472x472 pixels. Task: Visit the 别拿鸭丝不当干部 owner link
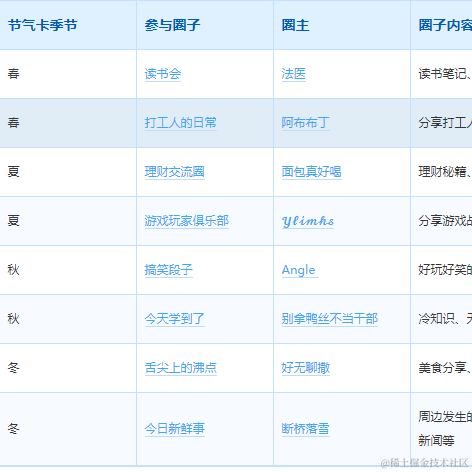[330, 319]
